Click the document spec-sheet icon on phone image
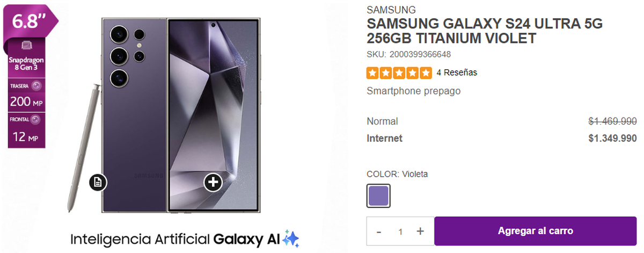This screenshot has width=644, height=253. [x=98, y=182]
